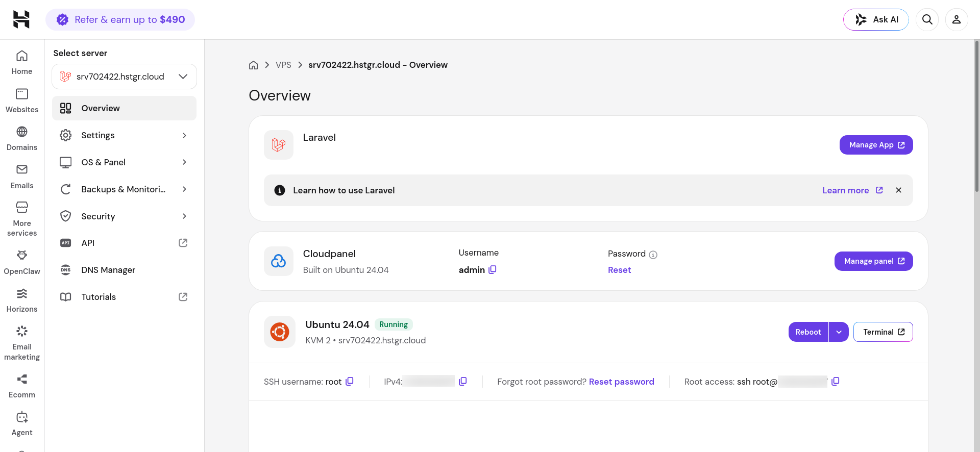Viewport: 980px width, 452px height.
Task: Click Refer & earn up to $490
Action: coord(120,19)
